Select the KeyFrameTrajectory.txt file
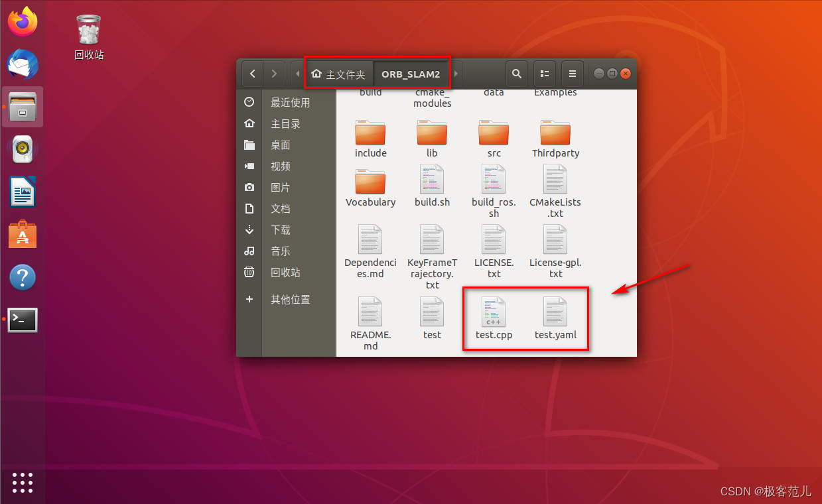This screenshot has height=504, width=822. click(432, 257)
